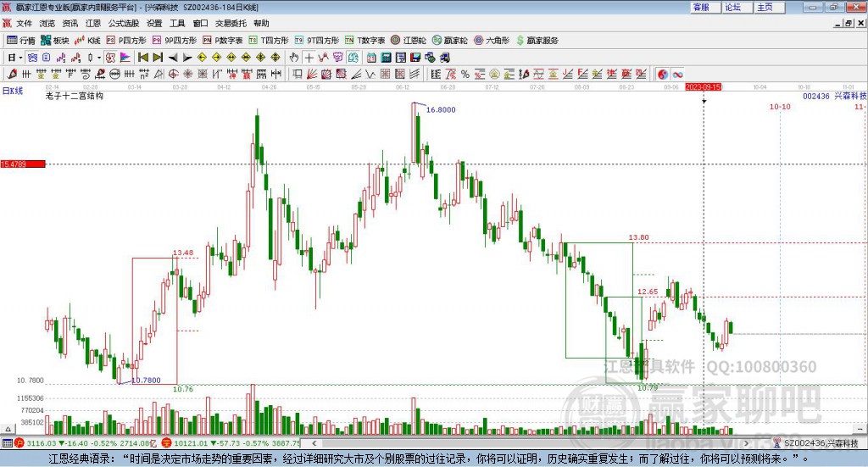Select the percent % drawing tool
The image size is (868, 467).
tap(465, 74)
